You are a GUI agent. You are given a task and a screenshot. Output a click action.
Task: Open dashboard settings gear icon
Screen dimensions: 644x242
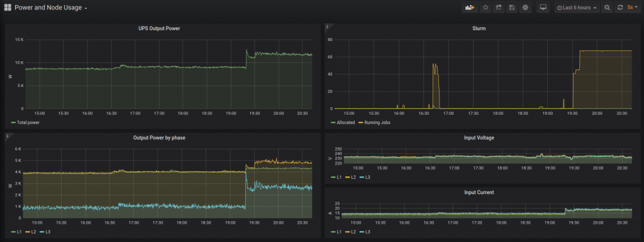(x=525, y=8)
